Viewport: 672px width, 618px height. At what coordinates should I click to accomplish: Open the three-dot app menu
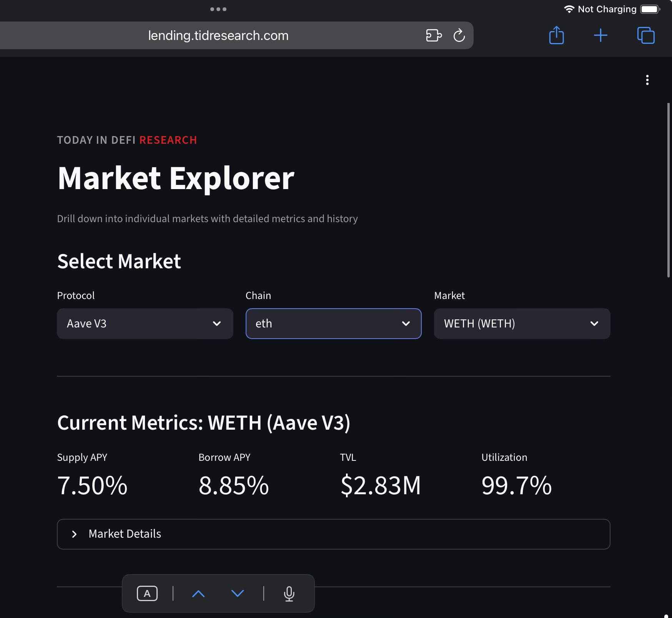(647, 80)
